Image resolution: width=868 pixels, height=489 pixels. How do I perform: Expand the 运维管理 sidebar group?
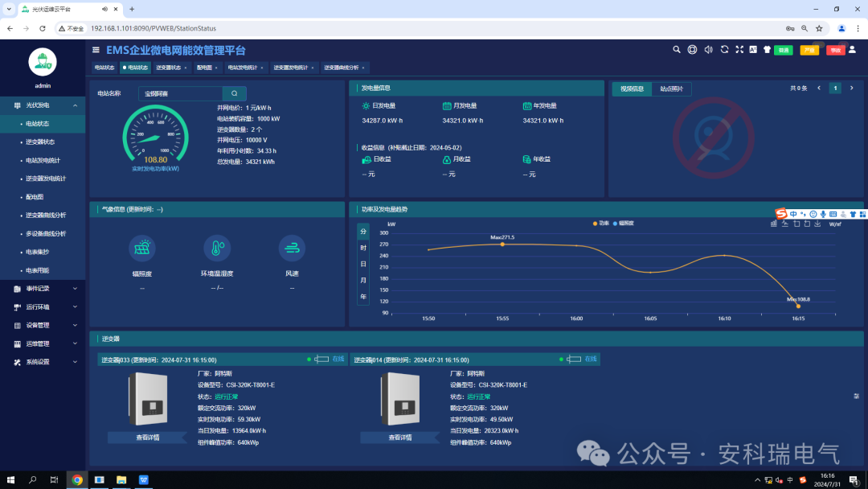43,344
